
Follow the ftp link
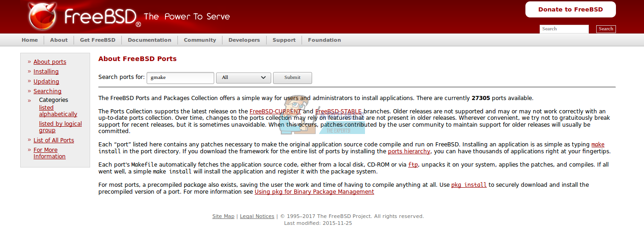pyautogui.click(x=413, y=165)
